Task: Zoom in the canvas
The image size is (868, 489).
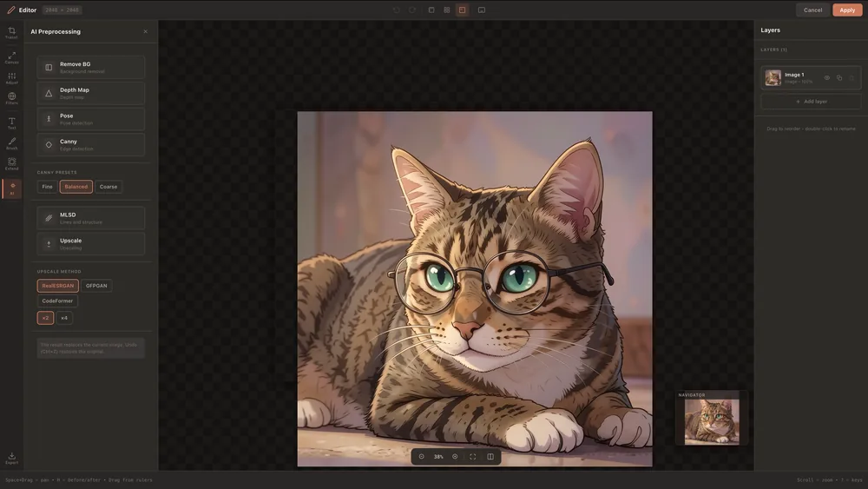Action: [x=455, y=457]
